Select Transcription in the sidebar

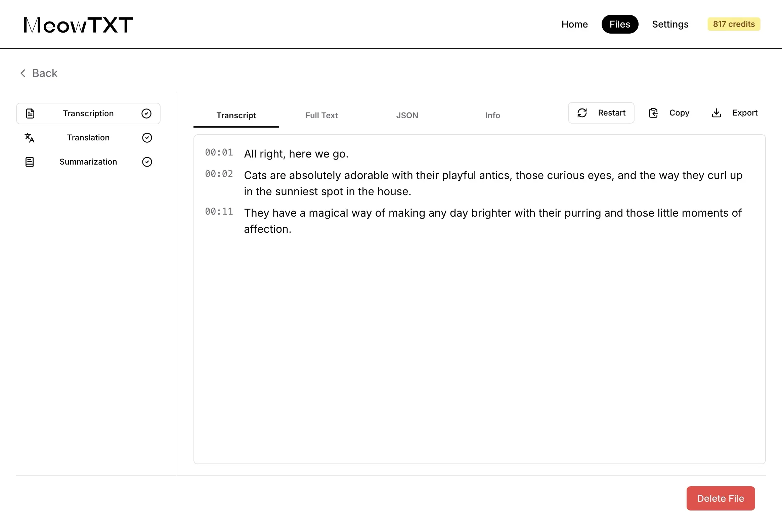coord(88,114)
